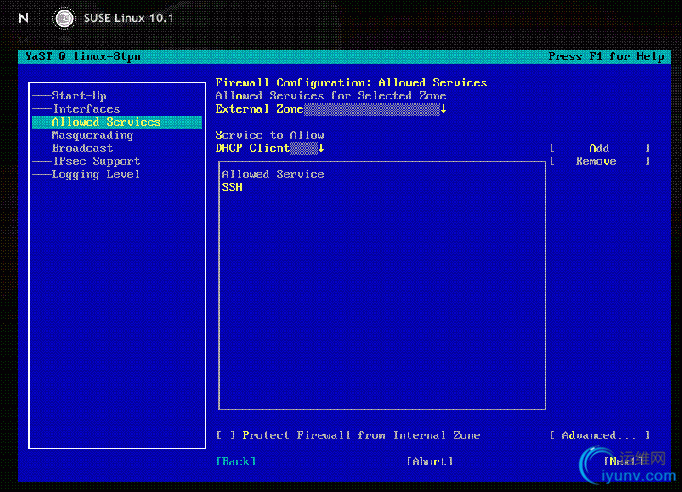Click the Press F1 for Help text
The height and width of the screenshot is (492, 682).
click(606, 57)
